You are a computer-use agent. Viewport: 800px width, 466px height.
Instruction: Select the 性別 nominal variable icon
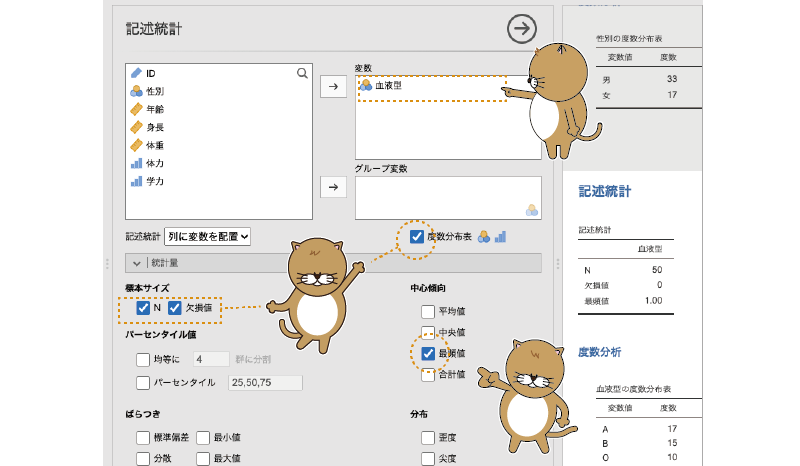coord(136,91)
